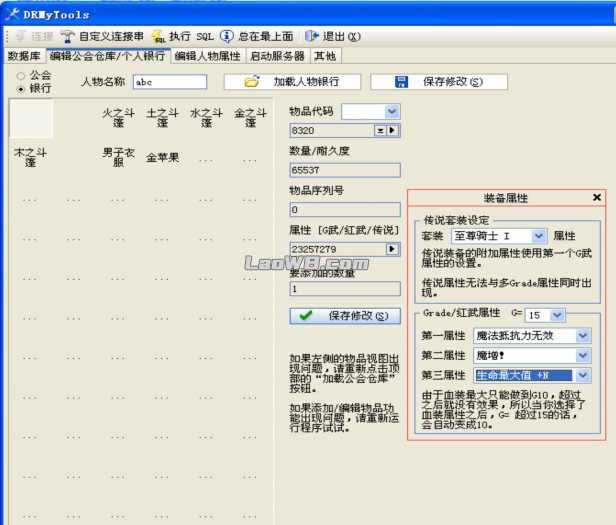
Task: Open the 物品代码 item code dropdown
Action: tap(391, 111)
